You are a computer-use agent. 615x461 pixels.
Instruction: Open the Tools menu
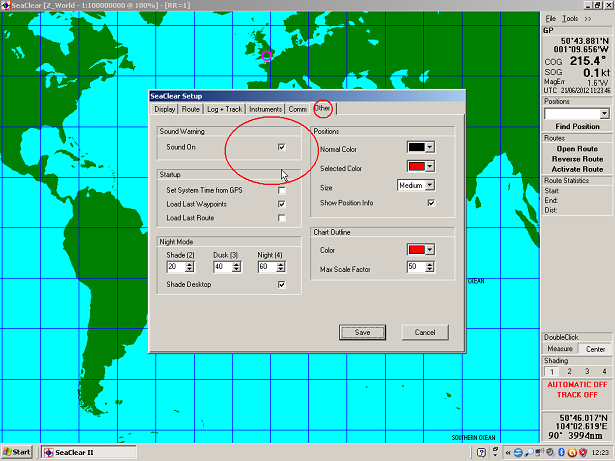click(x=570, y=19)
